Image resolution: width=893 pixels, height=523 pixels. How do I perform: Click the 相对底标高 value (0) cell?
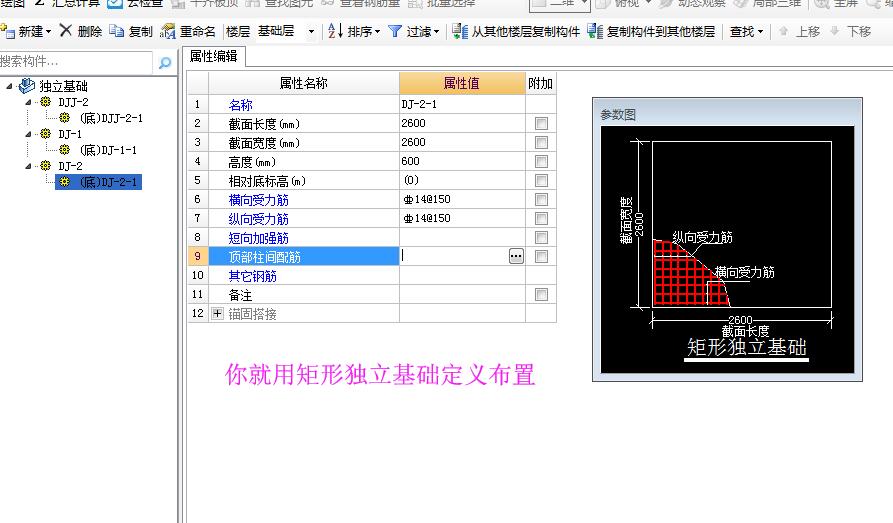coord(462,180)
